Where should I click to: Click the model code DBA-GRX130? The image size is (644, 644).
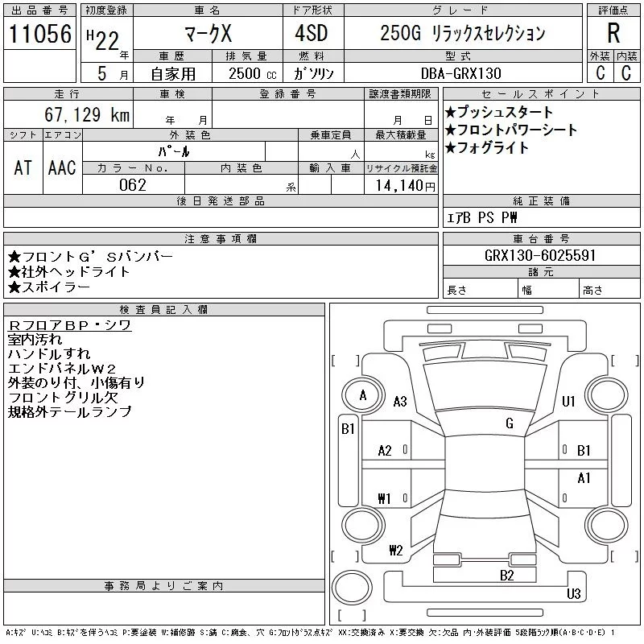[461, 73]
